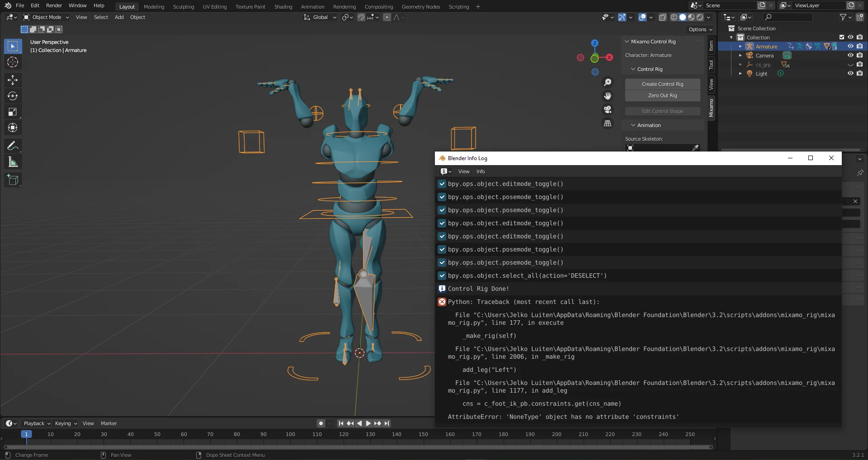Choose the Measure tool
868x460 pixels.
point(13,162)
